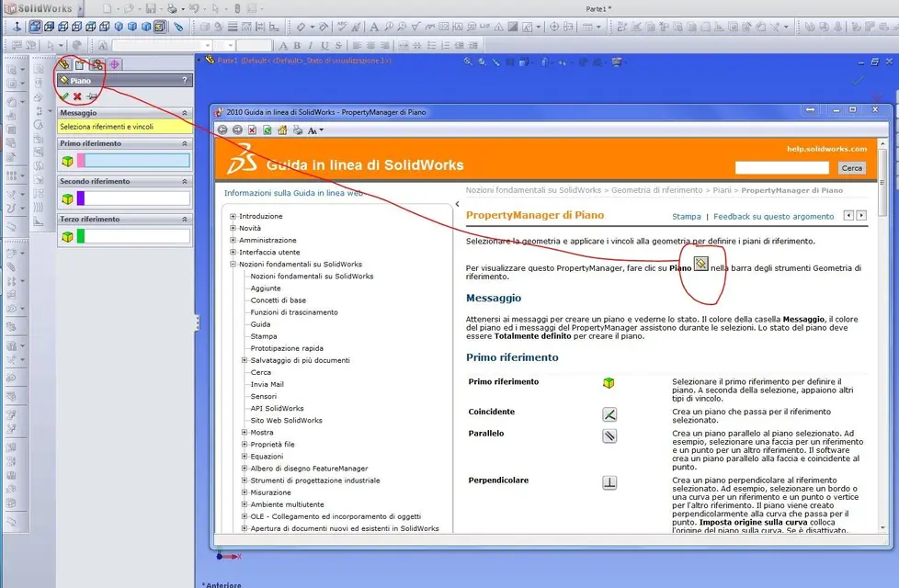Click the Parallelo constraint icon in help
The height and width of the screenshot is (588, 899).
[609, 436]
